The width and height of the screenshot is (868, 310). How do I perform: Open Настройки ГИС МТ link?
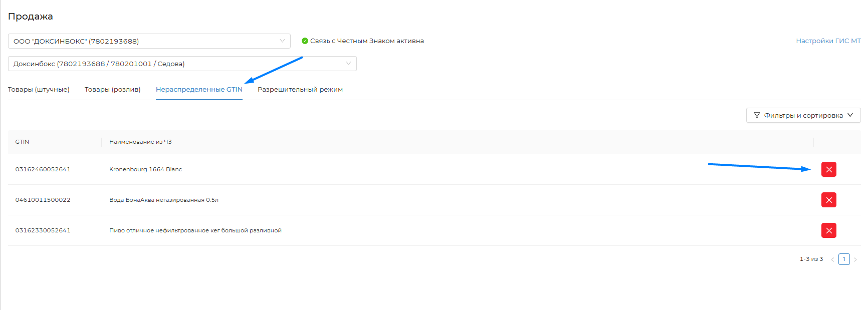tap(828, 41)
